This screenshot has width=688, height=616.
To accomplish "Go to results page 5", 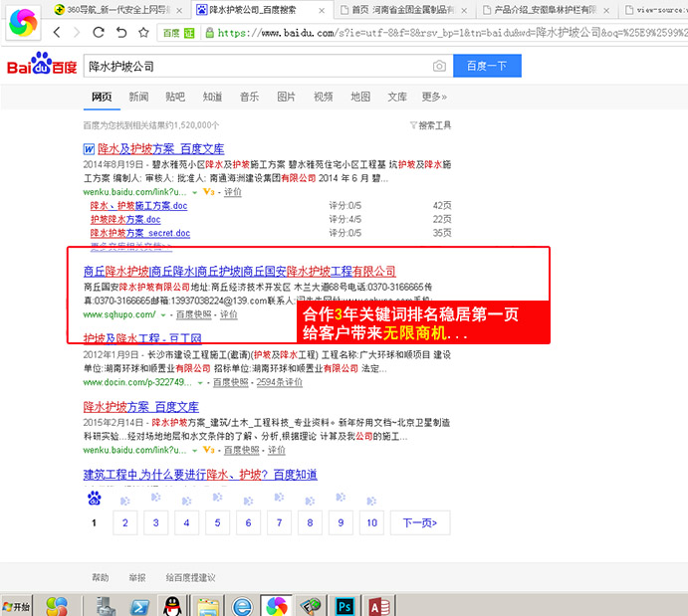I will (217, 522).
